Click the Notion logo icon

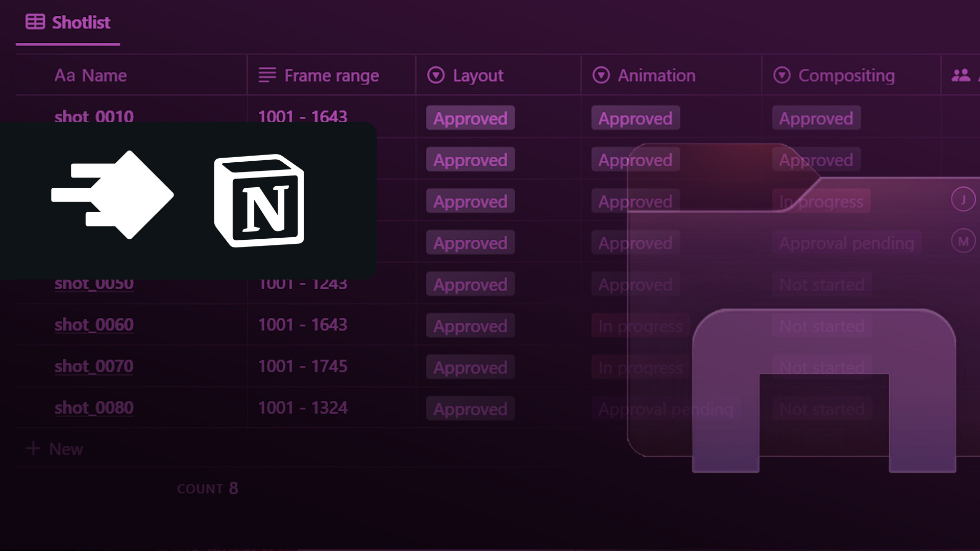pos(259,201)
